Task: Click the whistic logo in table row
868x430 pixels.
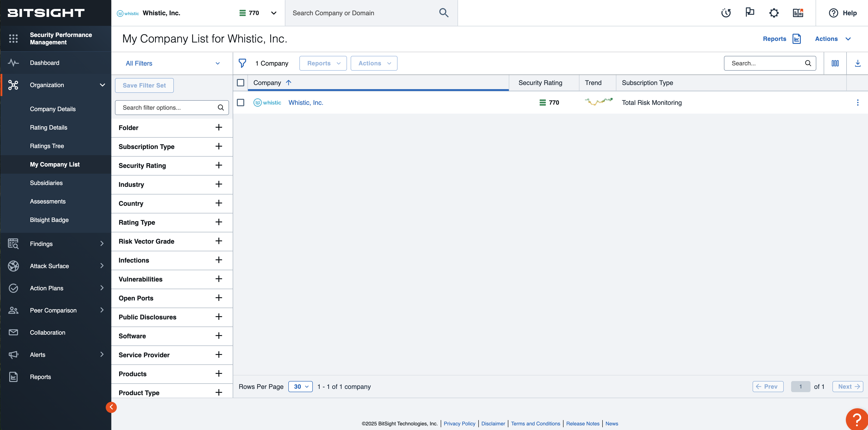Action: tap(267, 103)
